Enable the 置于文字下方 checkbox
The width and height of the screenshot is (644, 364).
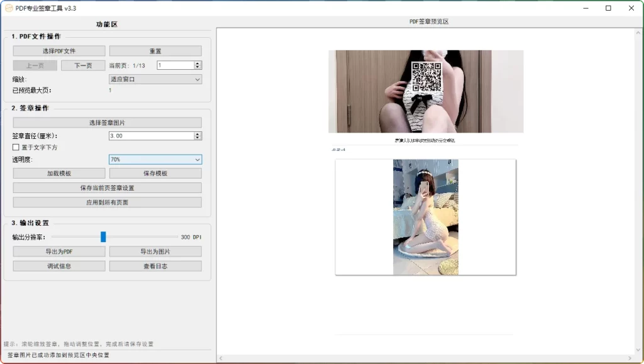[16, 147]
